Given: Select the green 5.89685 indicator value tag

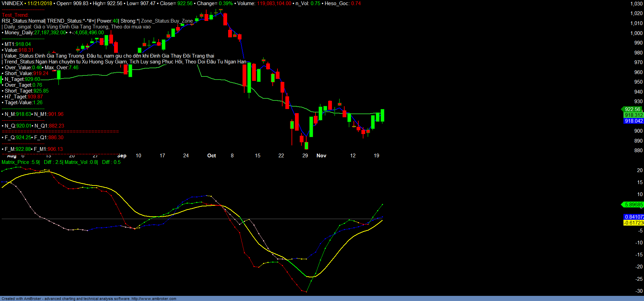Looking at the screenshot, I should click(633, 205).
